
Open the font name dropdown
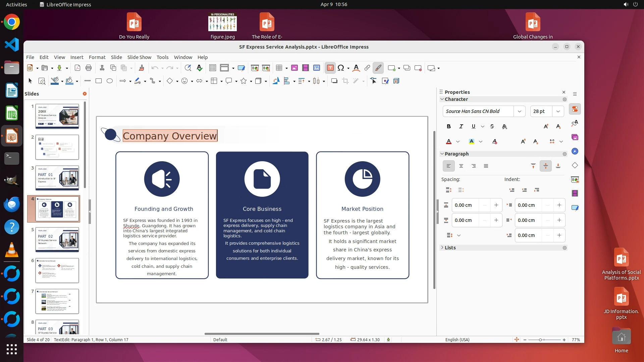(519, 111)
